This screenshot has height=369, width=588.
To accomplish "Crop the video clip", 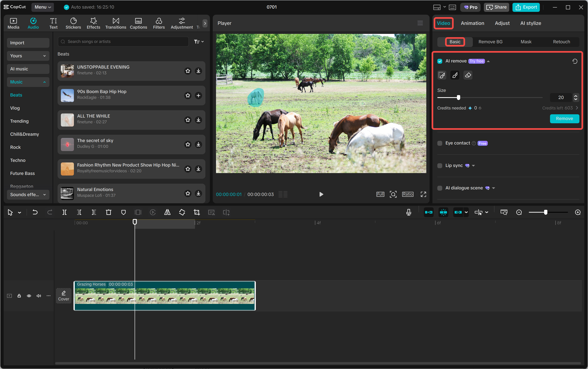I will [x=196, y=212].
